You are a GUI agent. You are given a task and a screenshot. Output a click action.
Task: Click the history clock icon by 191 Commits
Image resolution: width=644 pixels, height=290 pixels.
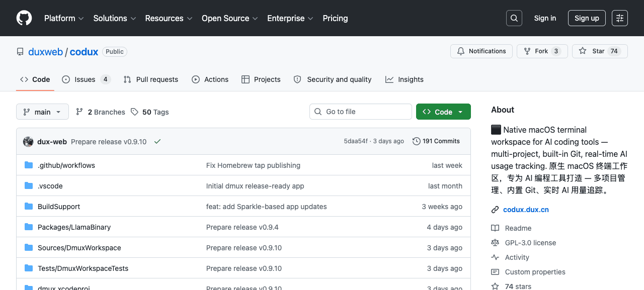(417, 141)
